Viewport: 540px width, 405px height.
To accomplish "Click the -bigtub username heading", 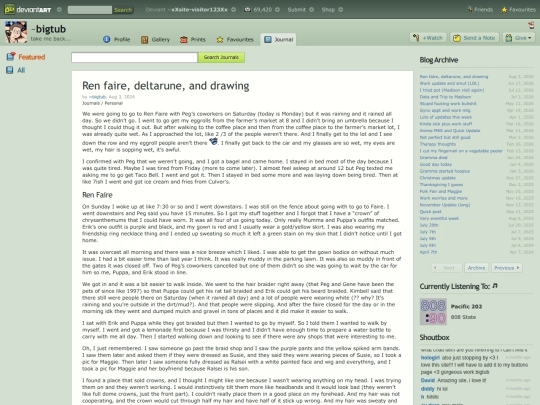I will [48, 29].
